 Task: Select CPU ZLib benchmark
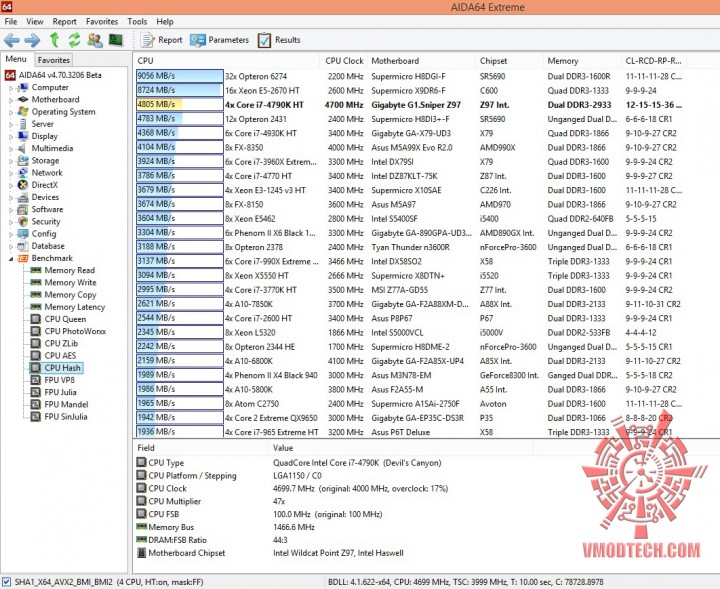(61, 343)
